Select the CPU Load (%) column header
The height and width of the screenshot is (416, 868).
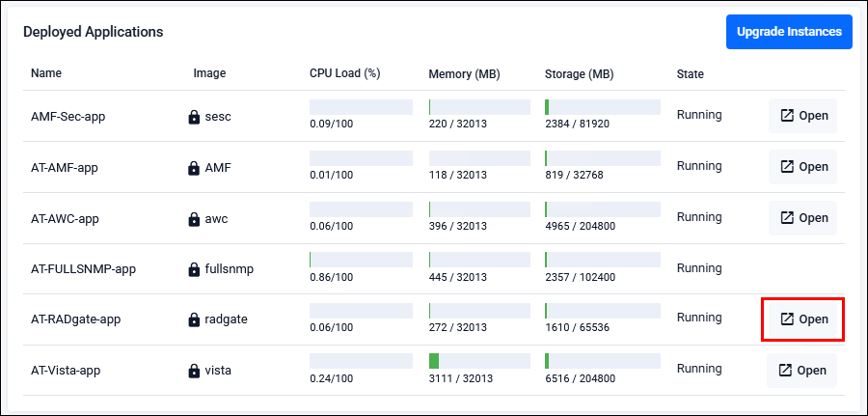click(x=345, y=73)
